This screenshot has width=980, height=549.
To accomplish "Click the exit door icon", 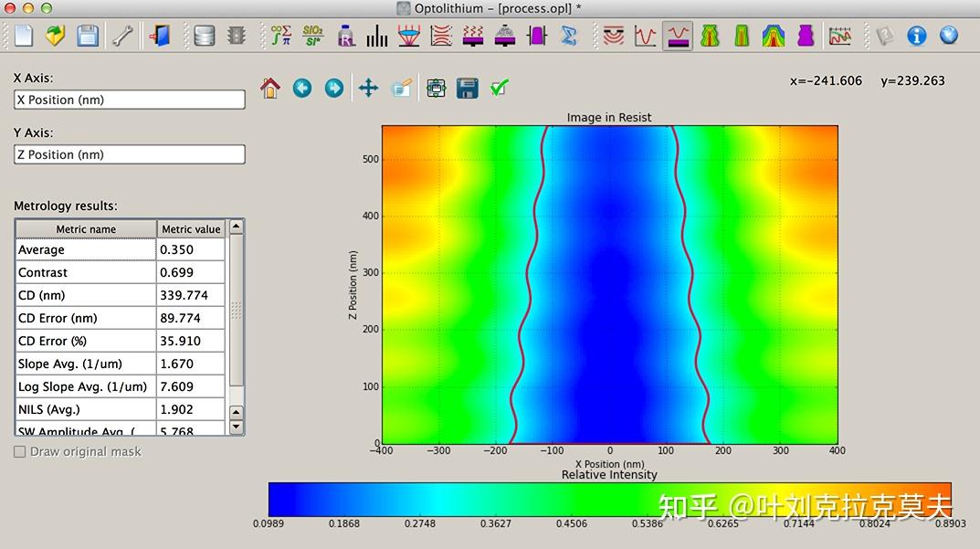I will (160, 36).
